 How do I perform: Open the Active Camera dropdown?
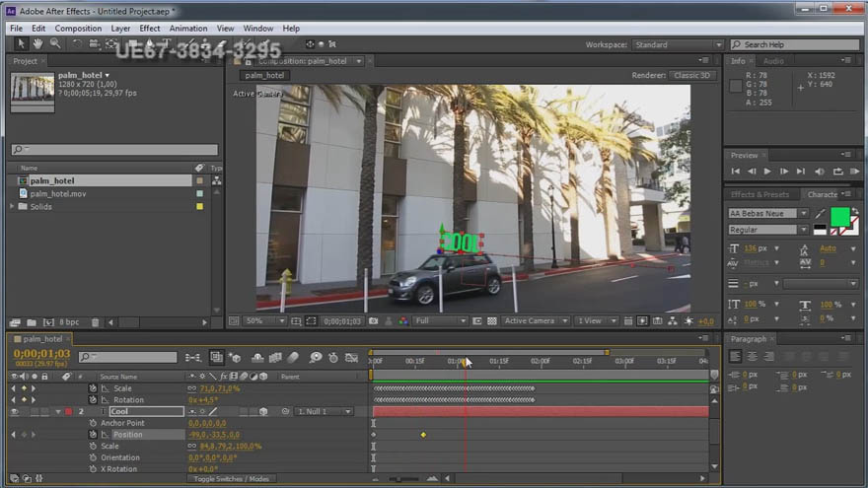[x=536, y=321]
